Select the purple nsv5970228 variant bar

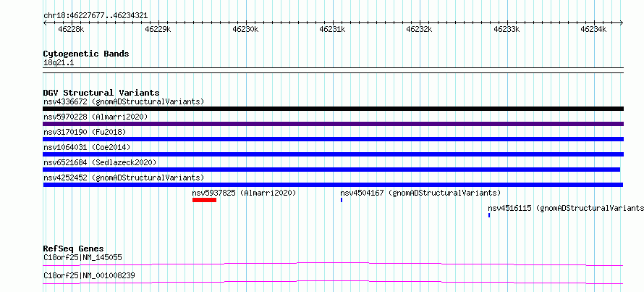[333, 124]
